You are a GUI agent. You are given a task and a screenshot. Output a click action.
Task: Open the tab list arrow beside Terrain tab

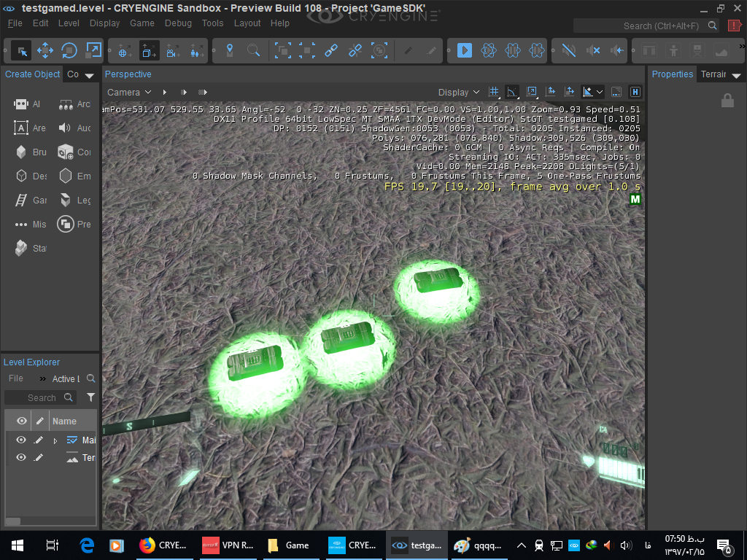[x=737, y=76]
